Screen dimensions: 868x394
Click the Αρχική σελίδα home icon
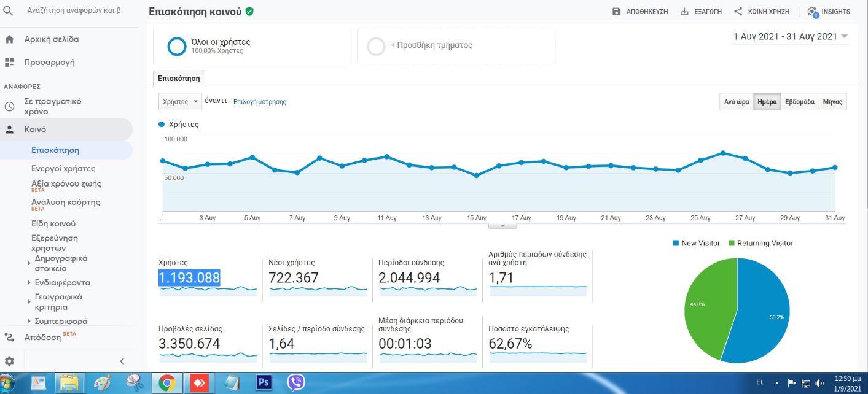point(9,39)
